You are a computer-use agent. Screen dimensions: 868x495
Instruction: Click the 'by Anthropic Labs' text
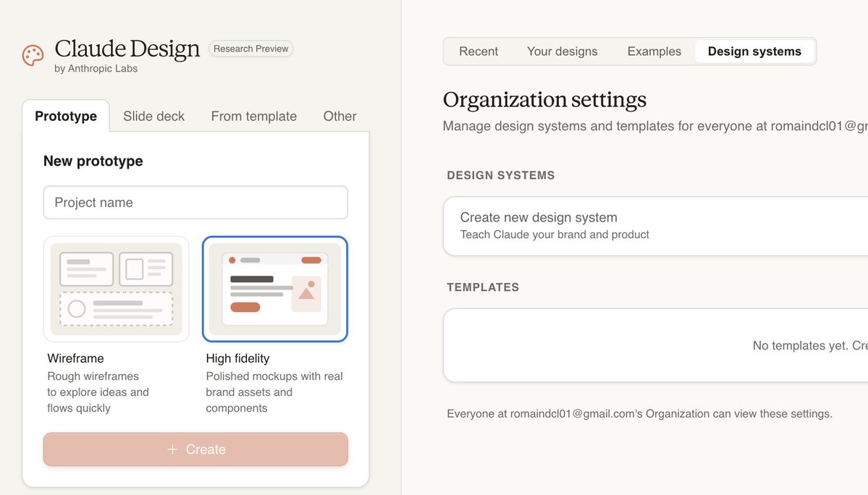pos(96,69)
